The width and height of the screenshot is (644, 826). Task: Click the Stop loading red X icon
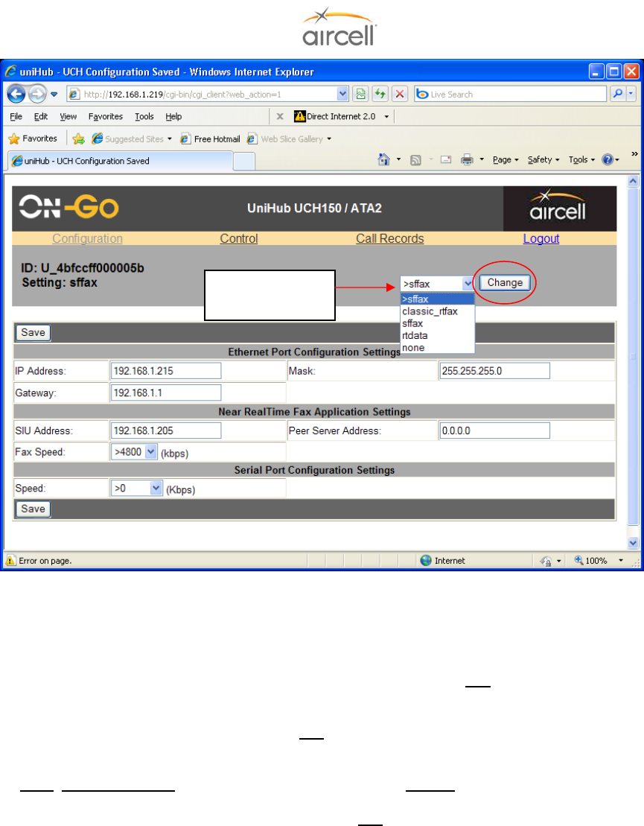tap(400, 95)
